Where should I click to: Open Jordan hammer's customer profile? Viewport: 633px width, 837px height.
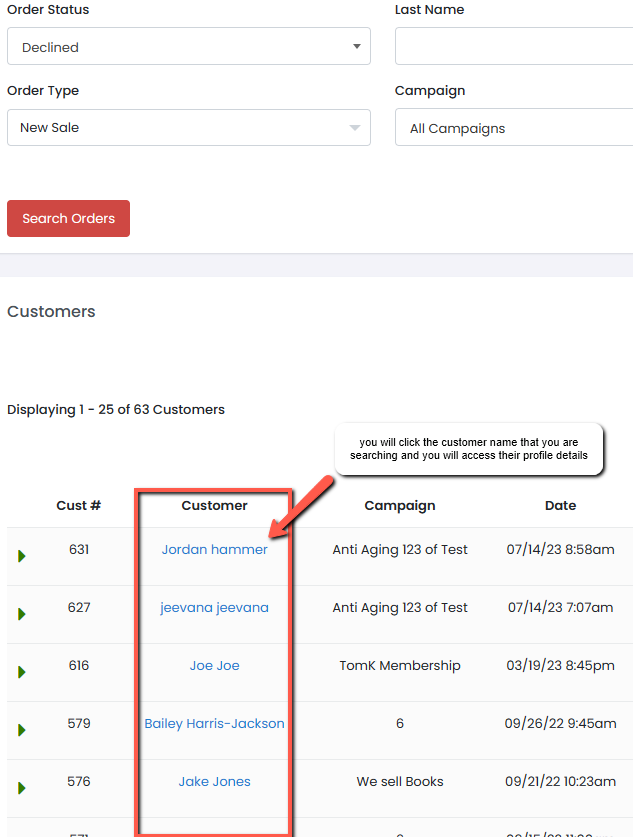coord(214,549)
